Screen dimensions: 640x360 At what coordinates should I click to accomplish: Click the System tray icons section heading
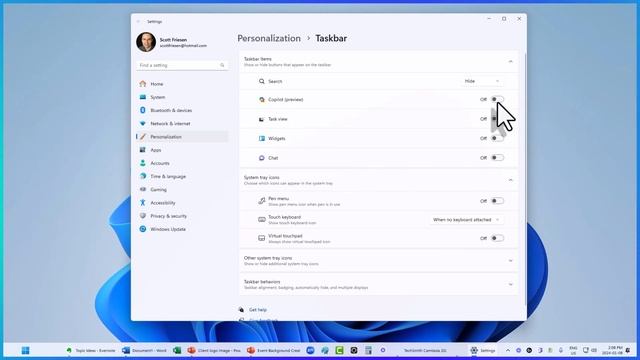coord(262,178)
